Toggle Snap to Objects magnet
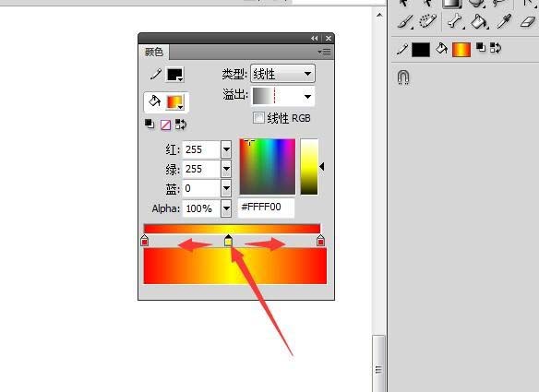 [403, 77]
